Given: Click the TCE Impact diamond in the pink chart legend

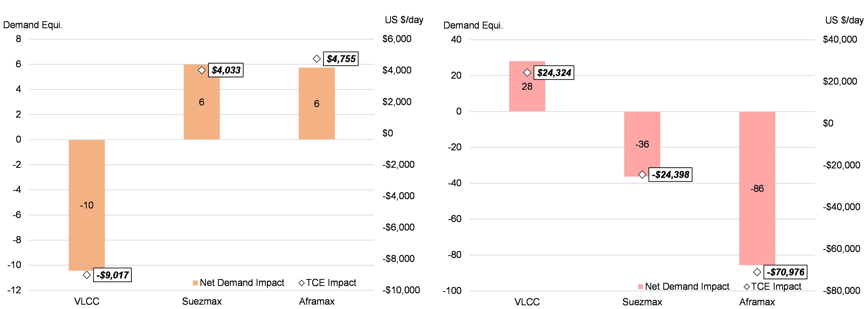Looking at the screenshot, I should click(747, 286).
